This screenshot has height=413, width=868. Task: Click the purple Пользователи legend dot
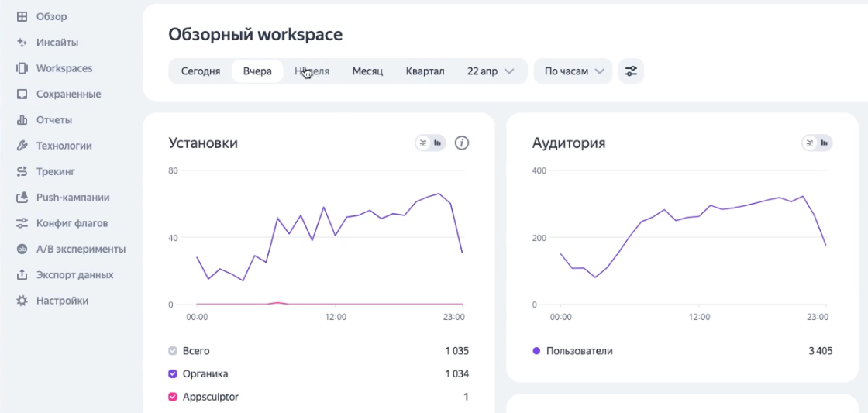[x=536, y=351]
